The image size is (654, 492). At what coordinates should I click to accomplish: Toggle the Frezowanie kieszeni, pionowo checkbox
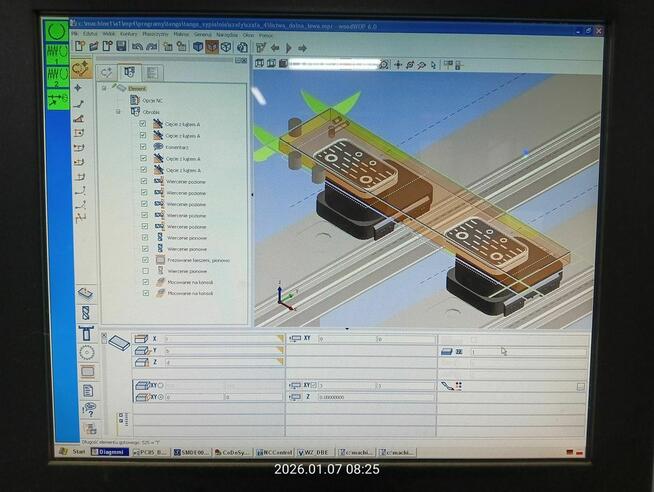coord(145,259)
